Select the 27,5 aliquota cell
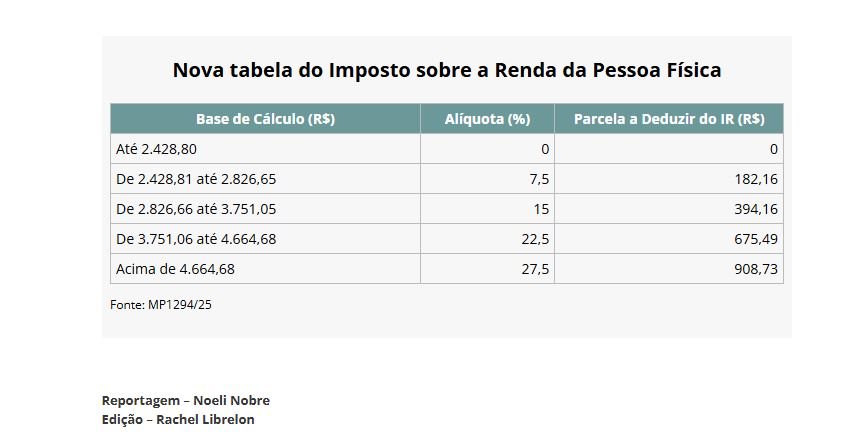 click(535, 269)
